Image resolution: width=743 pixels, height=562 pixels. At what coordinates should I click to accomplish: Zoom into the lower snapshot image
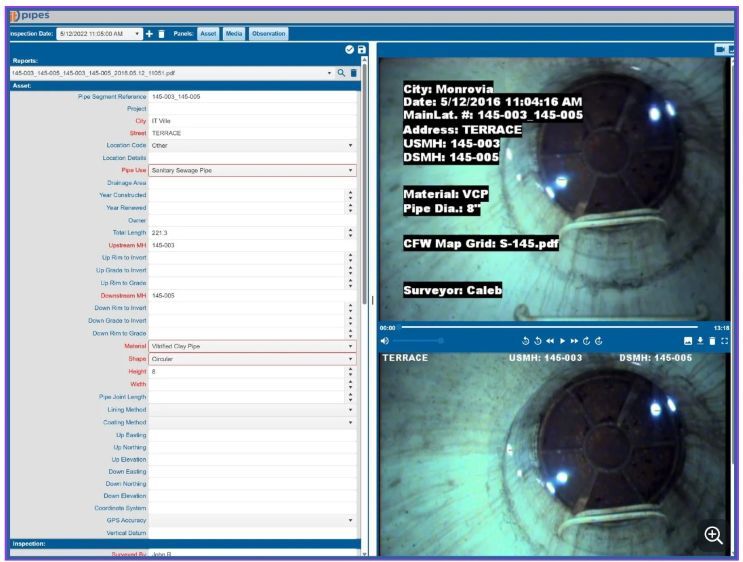click(x=713, y=535)
